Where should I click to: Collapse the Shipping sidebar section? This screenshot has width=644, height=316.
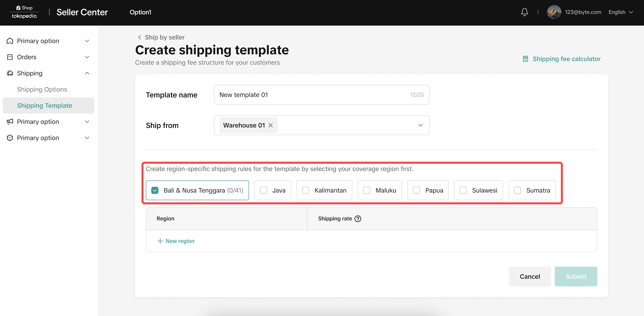pyautogui.click(x=87, y=73)
